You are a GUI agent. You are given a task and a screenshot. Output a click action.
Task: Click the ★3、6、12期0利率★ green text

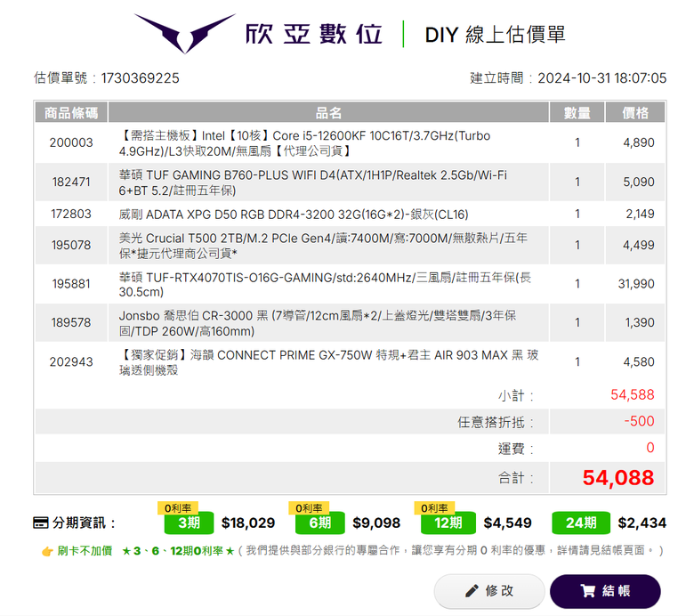click(178, 551)
